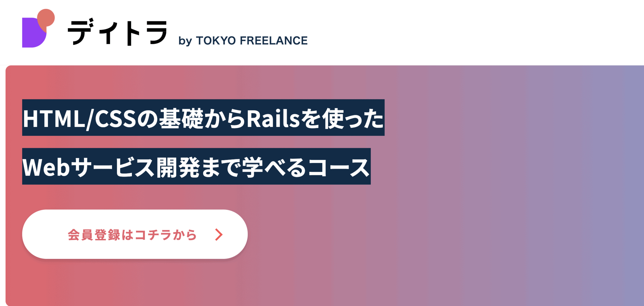Viewport: 644px width, 306px height.
Task: Click the コチラから text in the signup button
Action: pyautogui.click(x=166, y=235)
